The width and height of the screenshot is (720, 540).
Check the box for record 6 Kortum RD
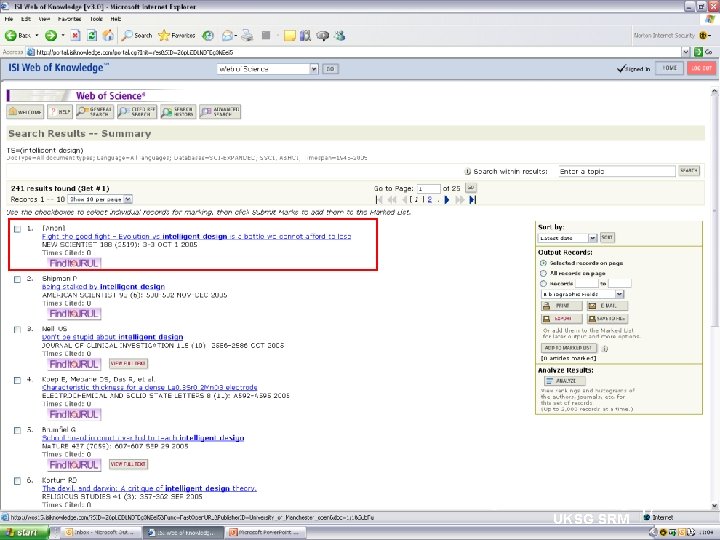[17, 481]
